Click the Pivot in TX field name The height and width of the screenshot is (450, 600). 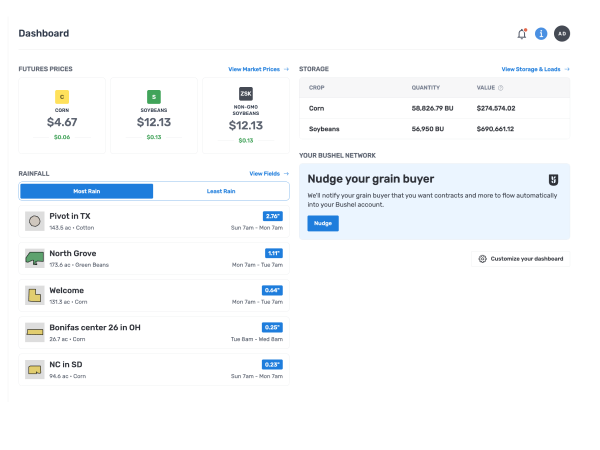(70, 216)
